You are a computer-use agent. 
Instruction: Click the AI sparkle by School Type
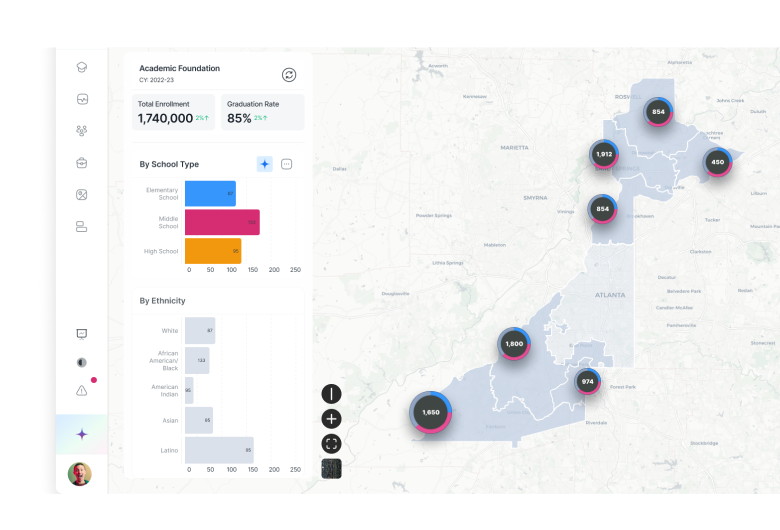tap(264, 164)
